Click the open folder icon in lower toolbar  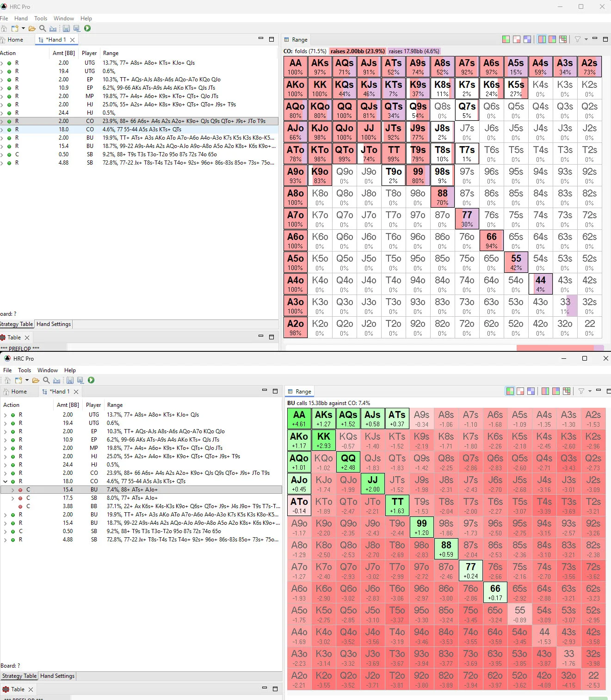point(36,380)
